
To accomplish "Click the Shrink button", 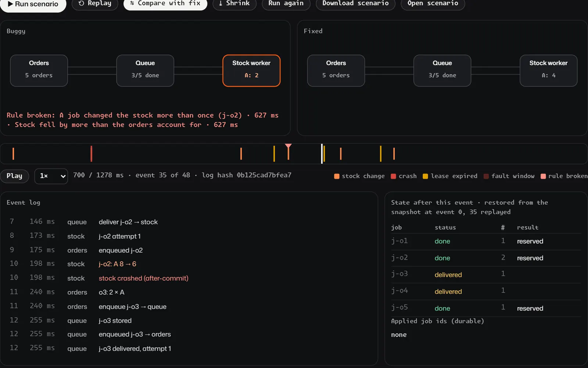I will point(234,3).
